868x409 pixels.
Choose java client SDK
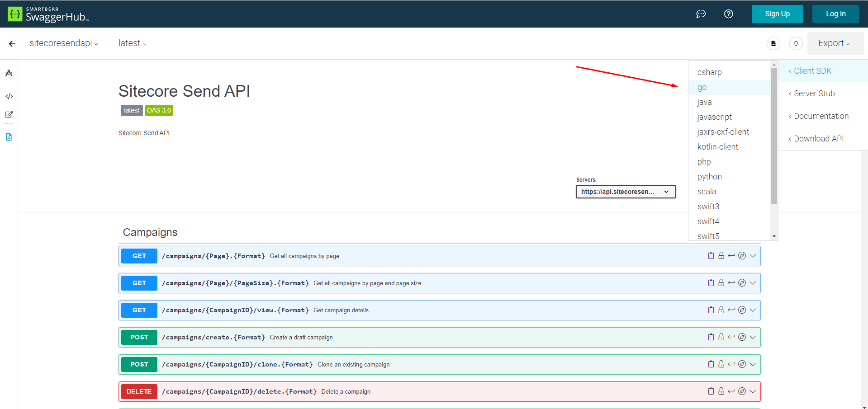(729, 102)
